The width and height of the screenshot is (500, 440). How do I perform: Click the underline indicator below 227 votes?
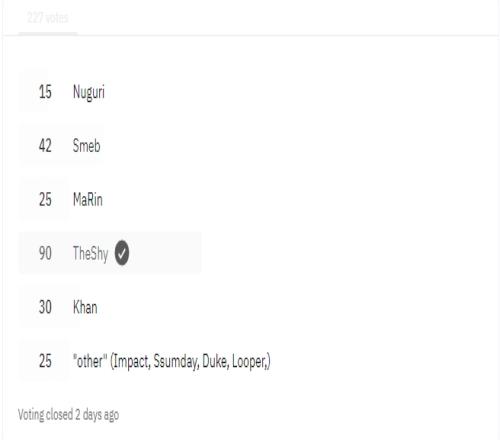(48, 34)
